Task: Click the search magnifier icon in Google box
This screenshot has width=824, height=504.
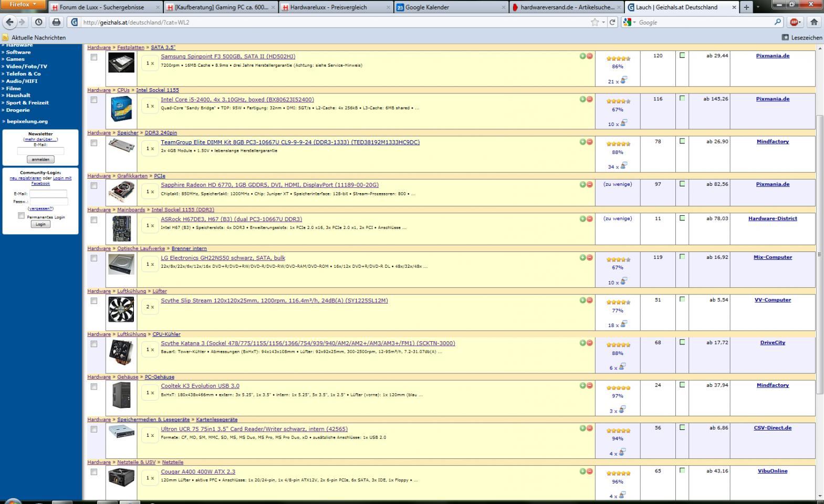Action: (x=778, y=22)
